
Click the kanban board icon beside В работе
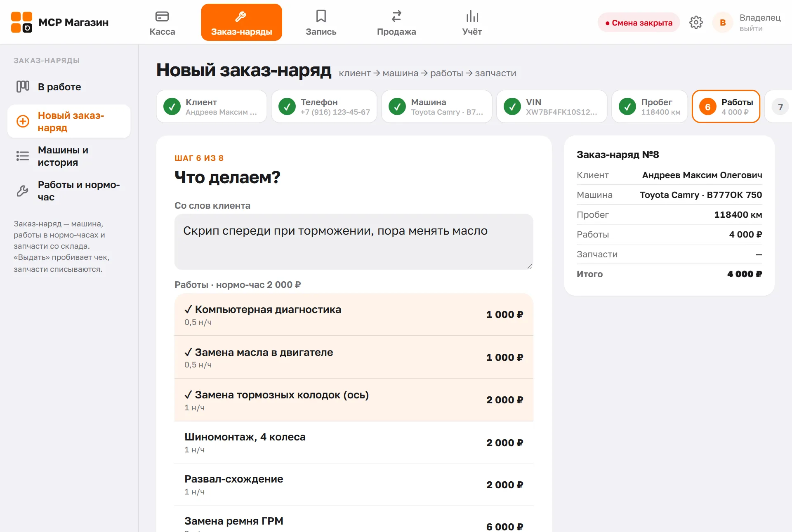[x=23, y=87]
